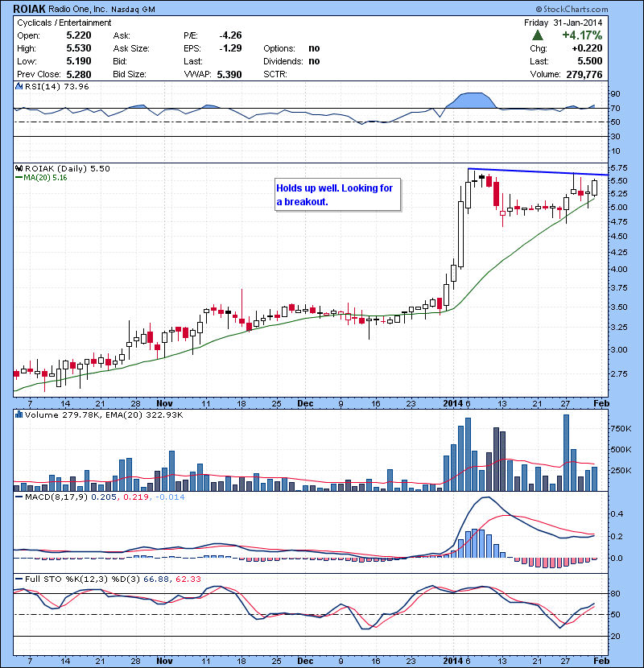
Task: Click the 'Volume 279.78K, EMA(20) 322.93K' label
Action: [104, 414]
